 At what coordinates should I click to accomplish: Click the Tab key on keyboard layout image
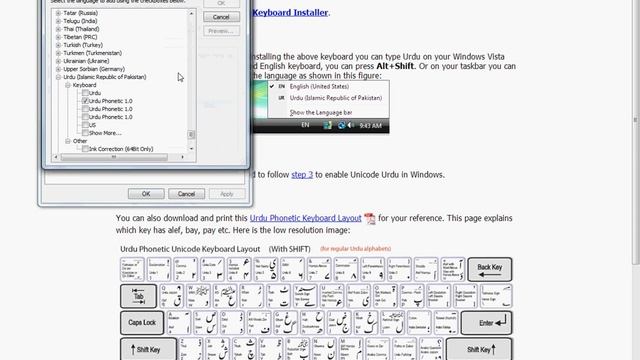click(138, 296)
